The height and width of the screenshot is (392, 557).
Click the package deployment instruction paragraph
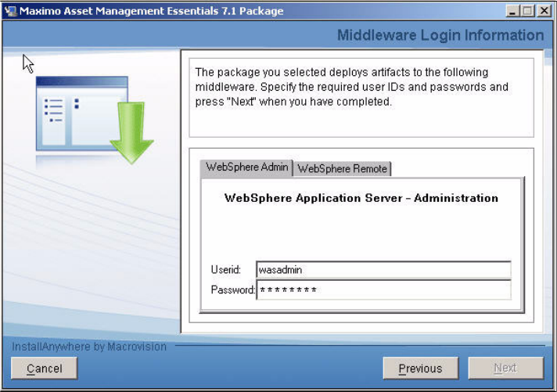click(x=352, y=87)
